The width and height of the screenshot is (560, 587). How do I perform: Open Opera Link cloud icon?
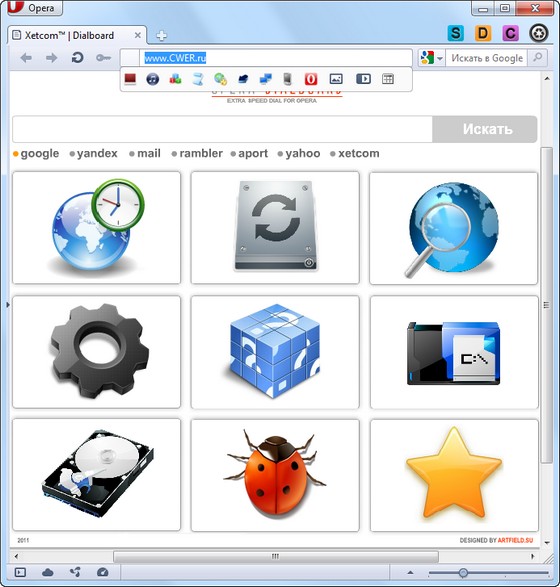click(48, 572)
